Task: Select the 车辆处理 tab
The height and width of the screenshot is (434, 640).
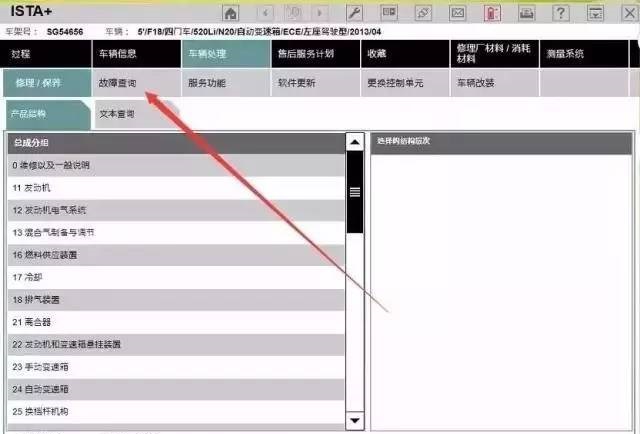Action: (x=226, y=54)
